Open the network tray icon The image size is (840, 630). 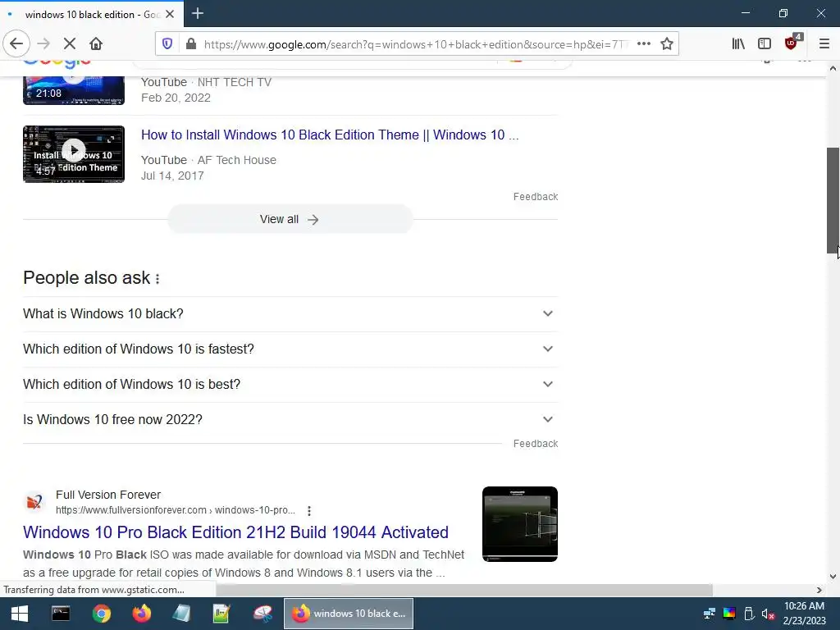710,614
